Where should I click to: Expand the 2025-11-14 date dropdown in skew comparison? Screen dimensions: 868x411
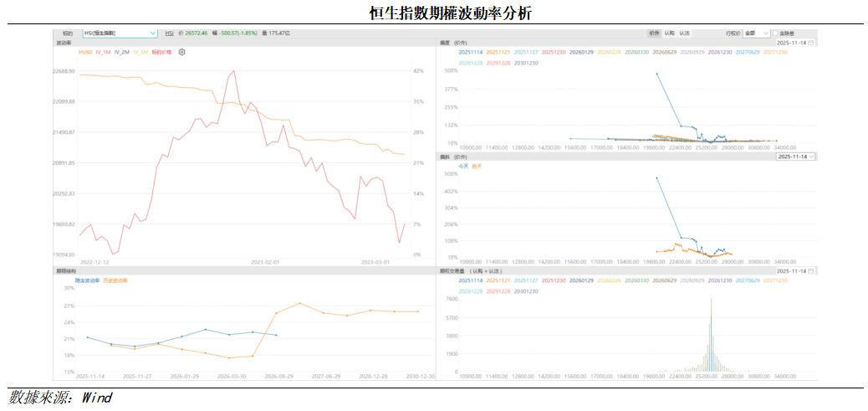pos(796,157)
